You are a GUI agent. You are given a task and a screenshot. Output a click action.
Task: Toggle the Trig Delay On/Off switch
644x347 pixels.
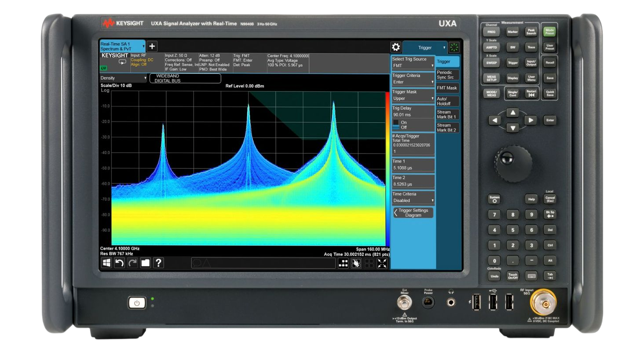coord(396,125)
